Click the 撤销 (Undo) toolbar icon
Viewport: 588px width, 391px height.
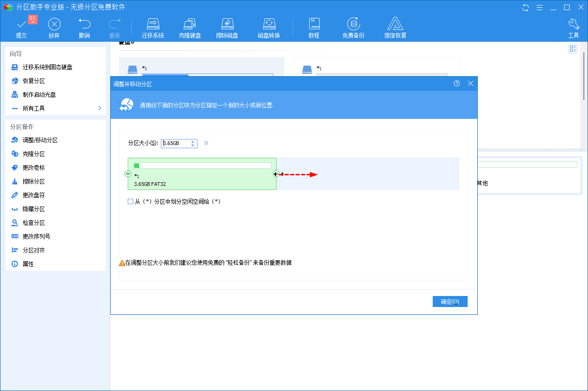[x=84, y=28]
